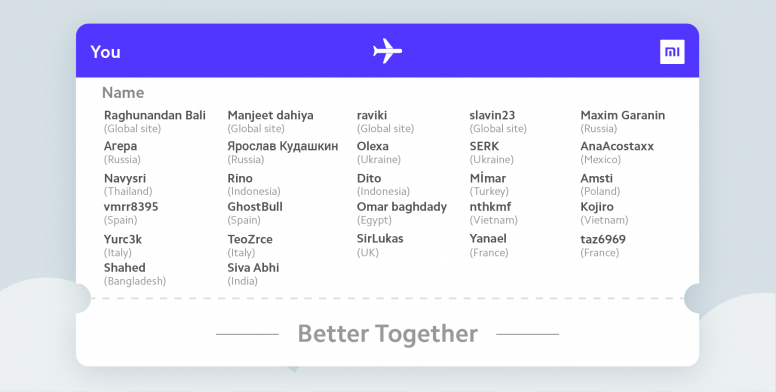Click the name Raghunandan Bali
This screenshot has height=392, width=776.
pos(155,115)
